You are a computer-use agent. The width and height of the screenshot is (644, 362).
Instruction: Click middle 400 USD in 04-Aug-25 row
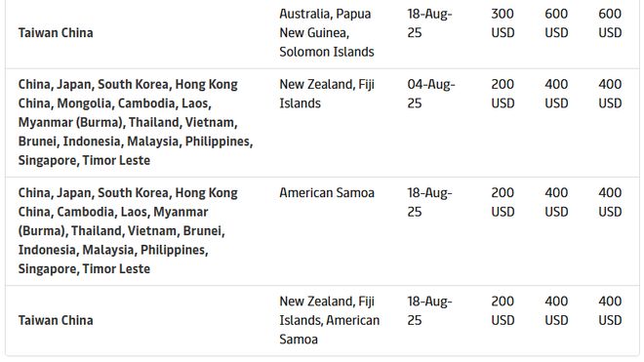[x=556, y=94]
